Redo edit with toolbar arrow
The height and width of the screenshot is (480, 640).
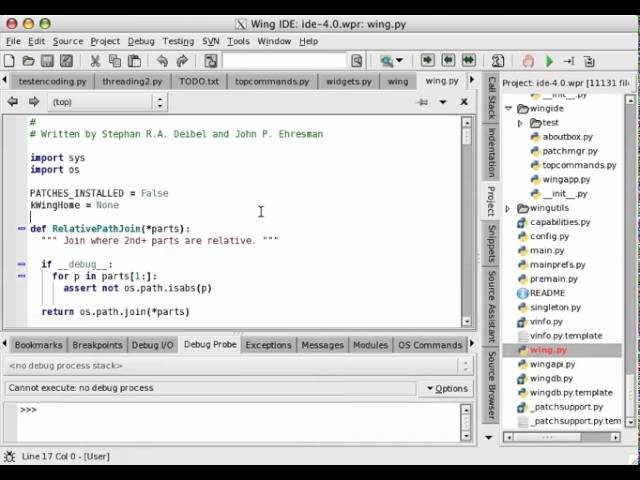182,61
